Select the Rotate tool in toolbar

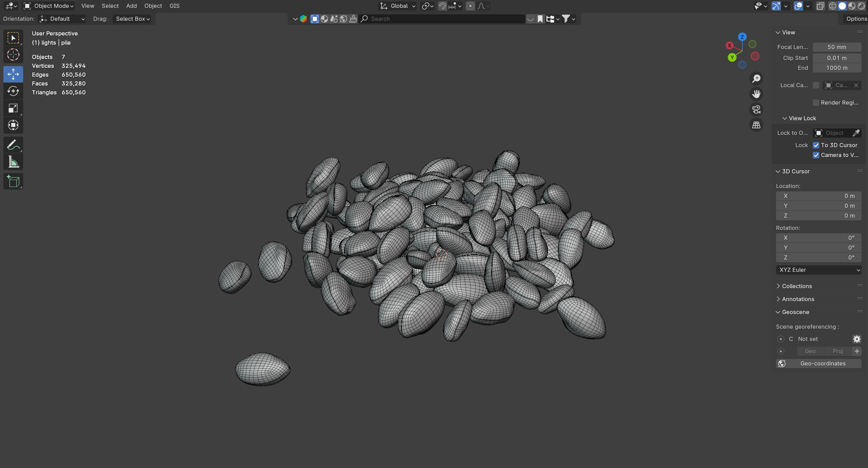point(13,91)
